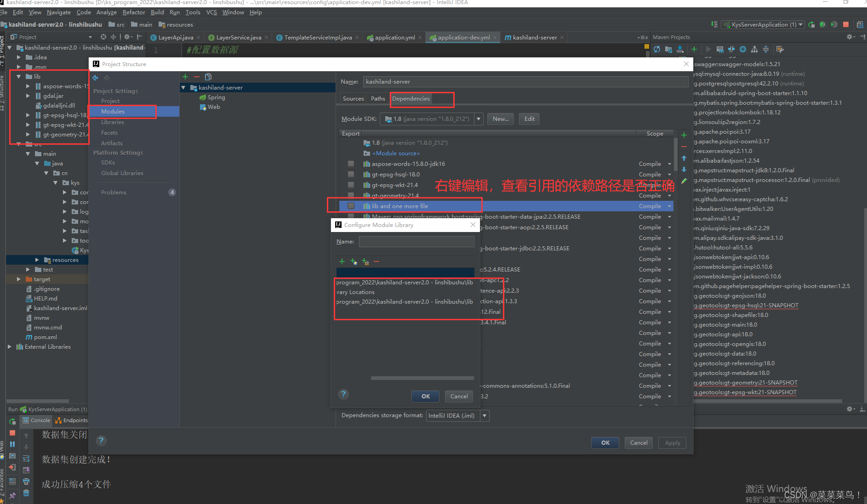Toggle soft-wrap in Run console
Image resolution: width=867 pixels, height=504 pixels.
(x=26, y=458)
